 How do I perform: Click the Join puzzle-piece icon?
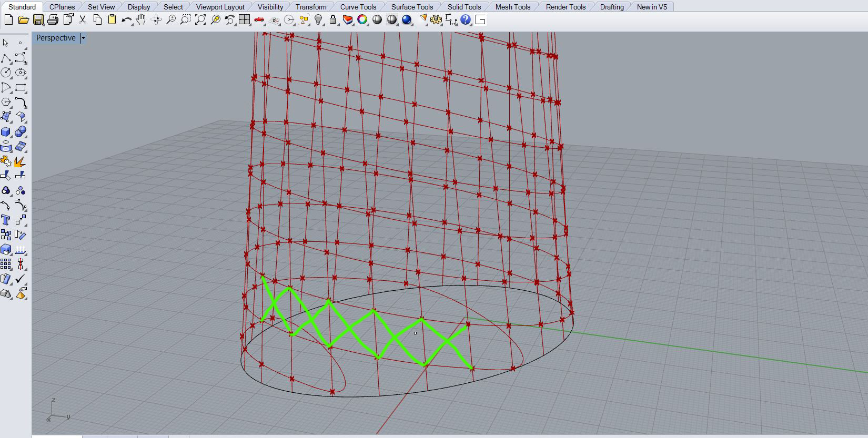(x=6, y=161)
